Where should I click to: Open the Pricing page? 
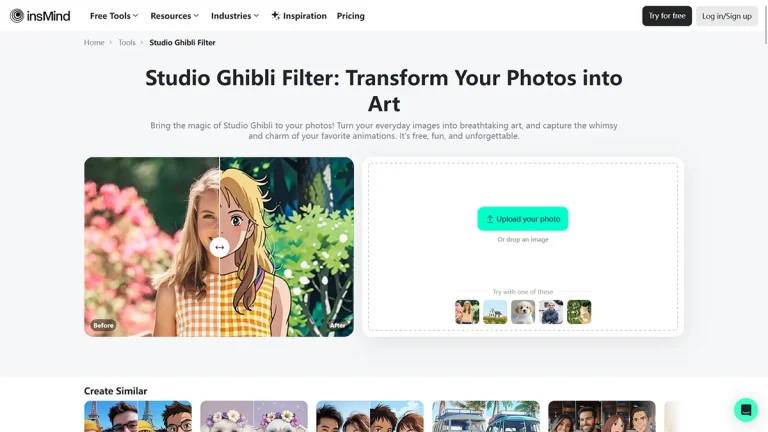point(350,16)
